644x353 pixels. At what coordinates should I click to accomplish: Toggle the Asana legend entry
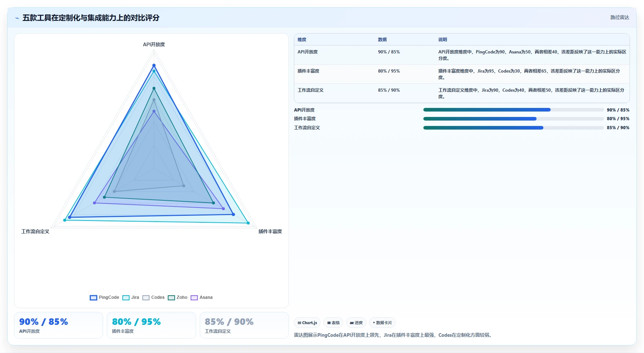(202, 297)
